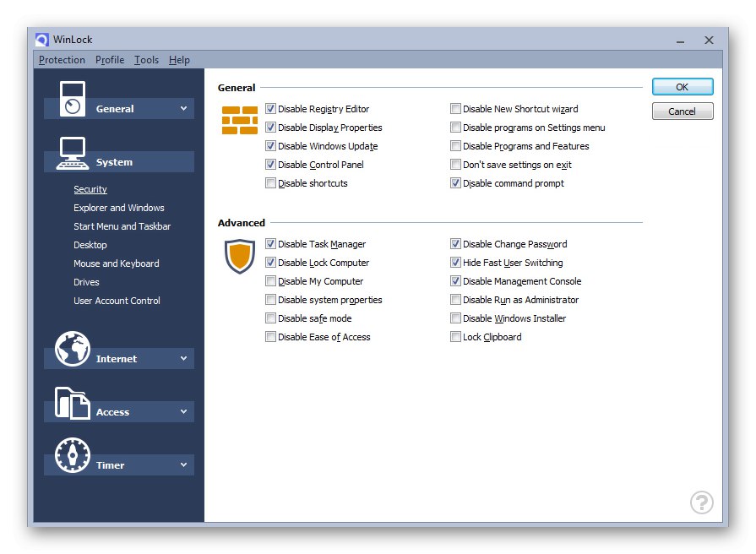The width and height of the screenshot is (756, 554).
Task: Enable Disable shortcuts option
Action: (270, 183)
